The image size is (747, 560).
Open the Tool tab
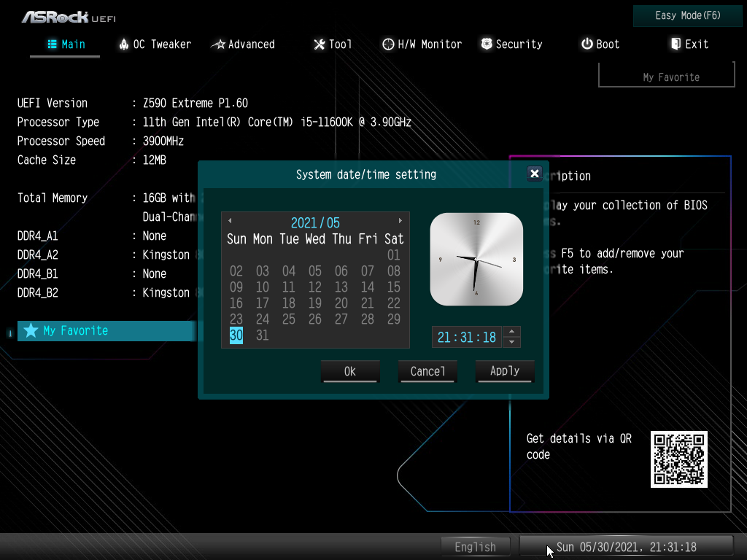tap(333, 44)
